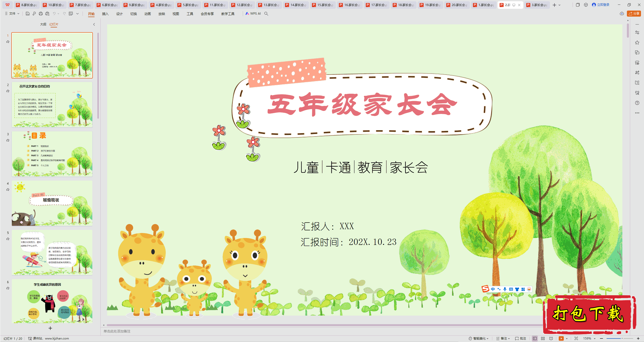The image size is (644, 342).
Task: Open the more options ellipsis in right sidebar
Action: click(637, 113)
